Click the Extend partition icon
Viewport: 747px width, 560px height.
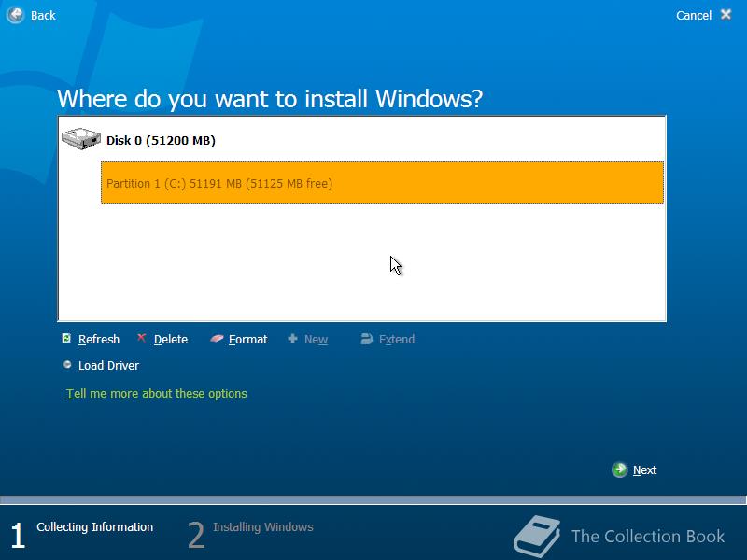[367, 339]
